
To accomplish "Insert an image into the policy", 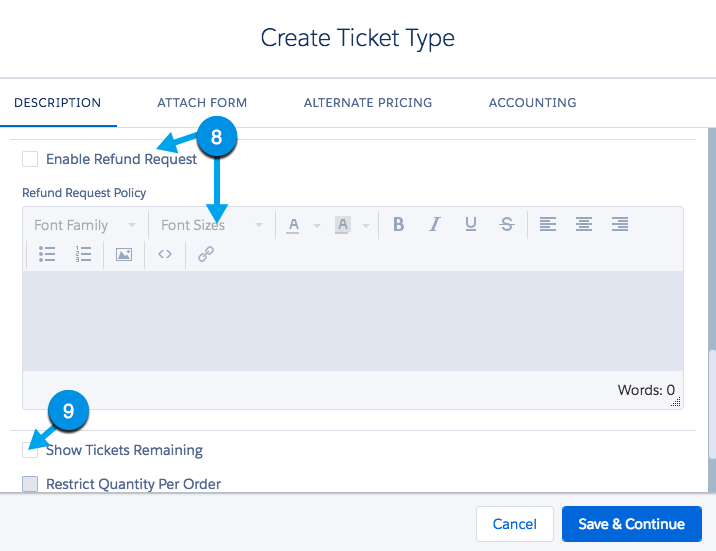I will [x=124, y=254].
